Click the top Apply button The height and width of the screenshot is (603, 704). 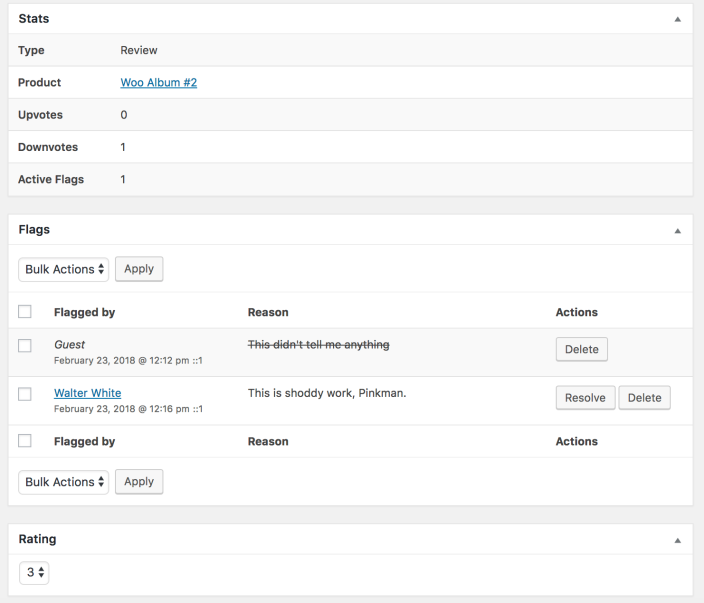(139, 269)
